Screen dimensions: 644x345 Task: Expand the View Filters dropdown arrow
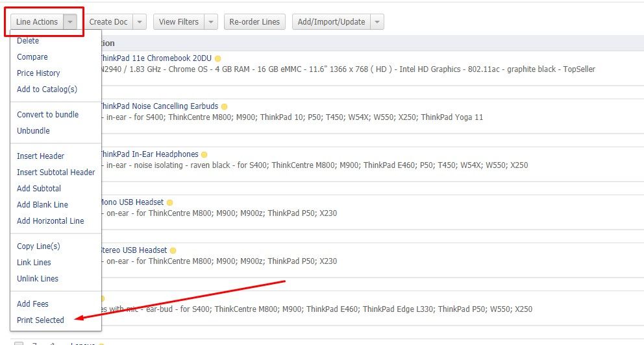[x=210, y=22]
